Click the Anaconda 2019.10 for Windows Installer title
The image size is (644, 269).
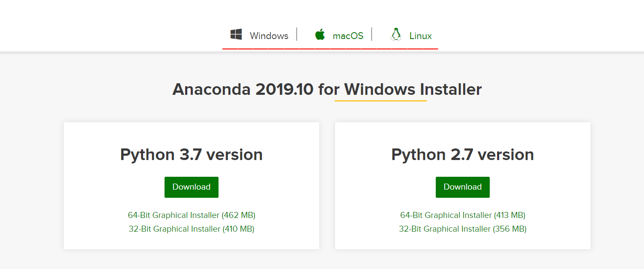click(x=327, y=89)
